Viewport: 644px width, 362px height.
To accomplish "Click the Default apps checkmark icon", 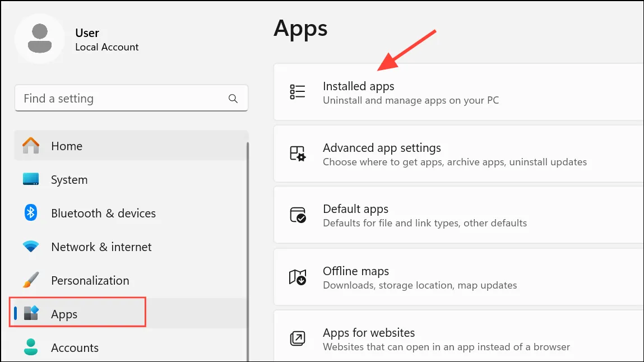I will [298, 215].
